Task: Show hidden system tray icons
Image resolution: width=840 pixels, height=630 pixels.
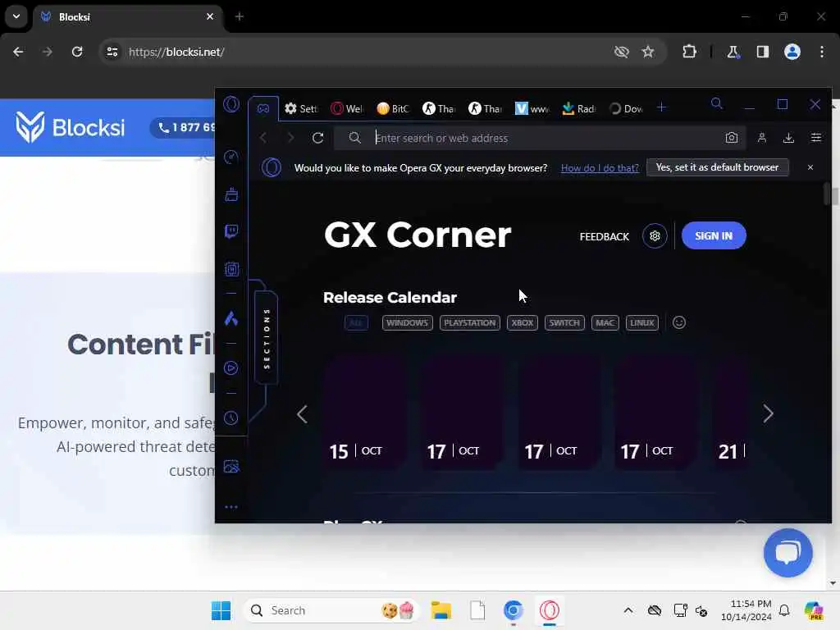Action: pos(628,610)
